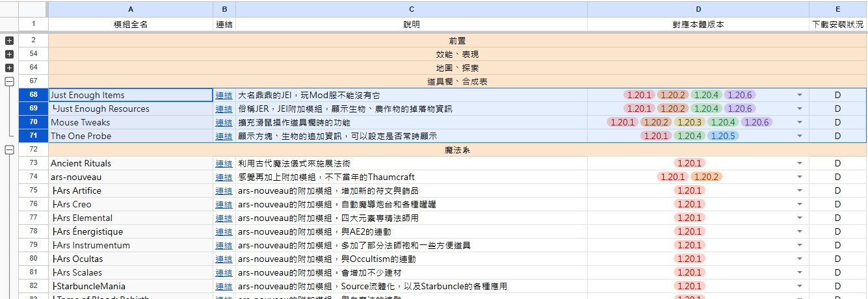Select the Ars Elemental name cell
Screen dimensions: 868x299
tap(131, 218)
